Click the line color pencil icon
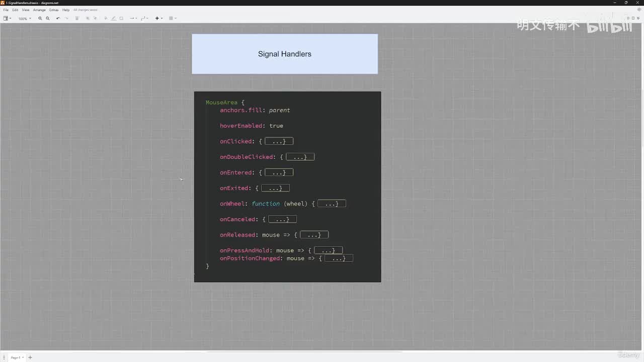The width and height of the screenshot is (644, 362). pos(113,19)
